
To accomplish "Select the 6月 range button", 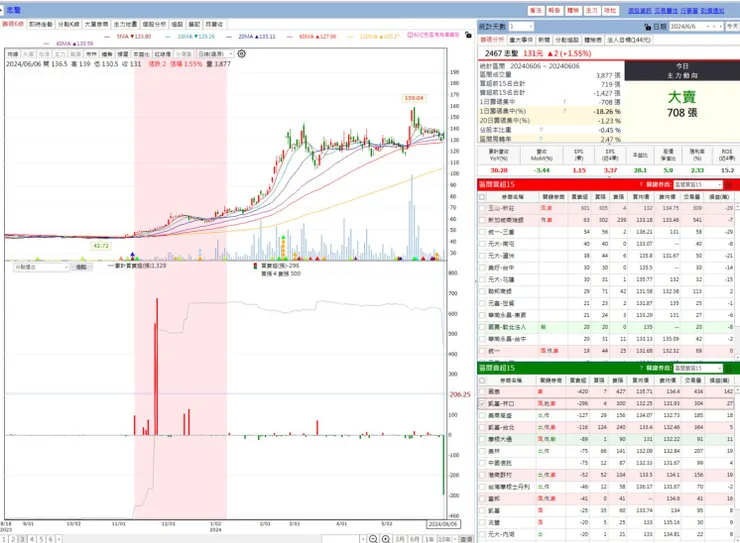I will click(x=415, y=539).
